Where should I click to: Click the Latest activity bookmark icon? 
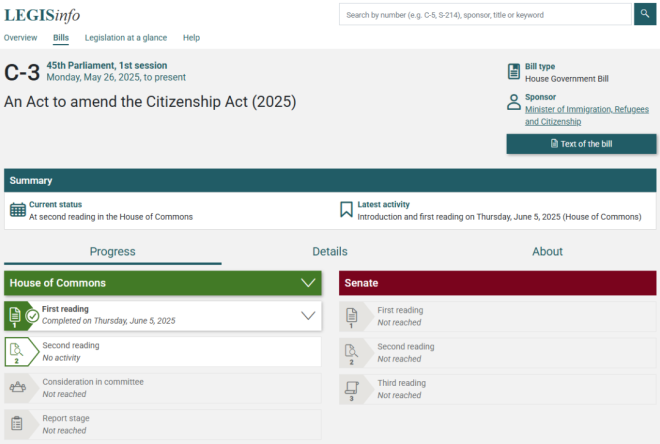(346, 210)
